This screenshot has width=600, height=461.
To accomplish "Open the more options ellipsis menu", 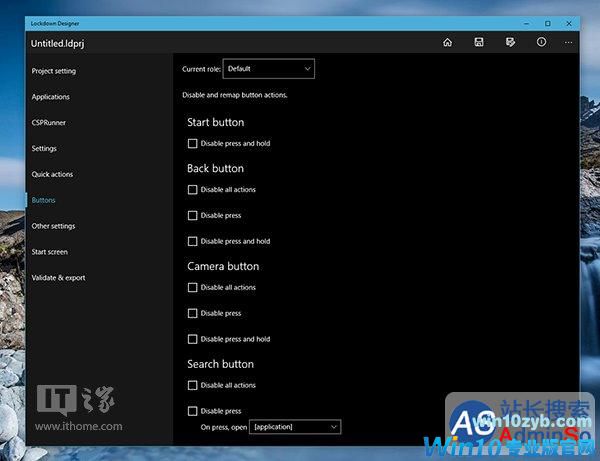I will pyautogui.click(x=569, y=42).
